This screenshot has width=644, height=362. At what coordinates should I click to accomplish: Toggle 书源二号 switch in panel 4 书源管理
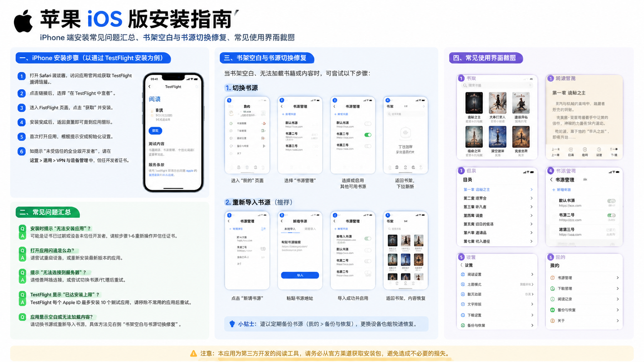click(611, 215)
